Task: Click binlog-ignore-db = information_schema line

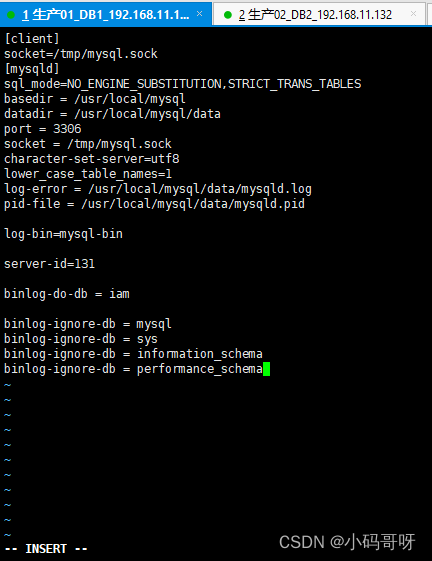Action: 133,354
